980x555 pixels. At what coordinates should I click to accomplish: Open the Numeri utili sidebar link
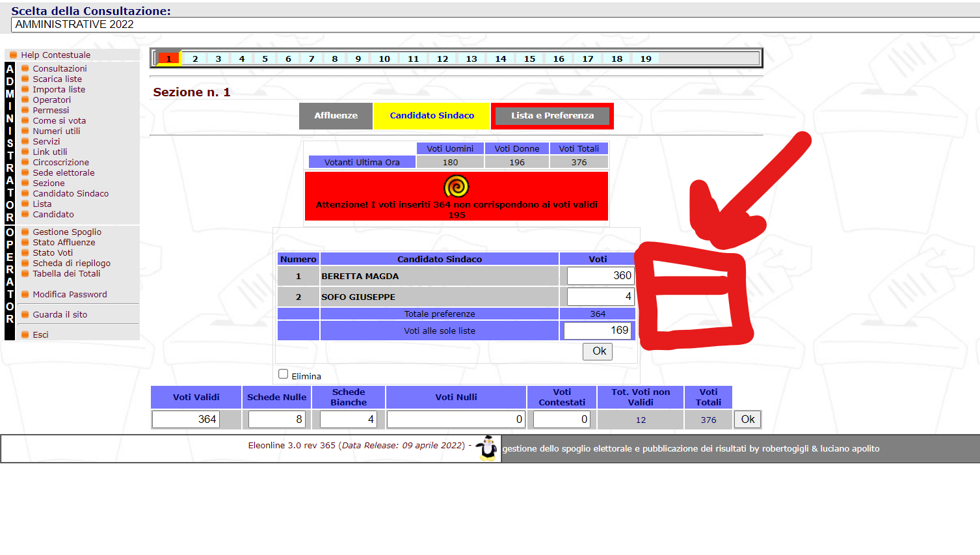(58, 131)
